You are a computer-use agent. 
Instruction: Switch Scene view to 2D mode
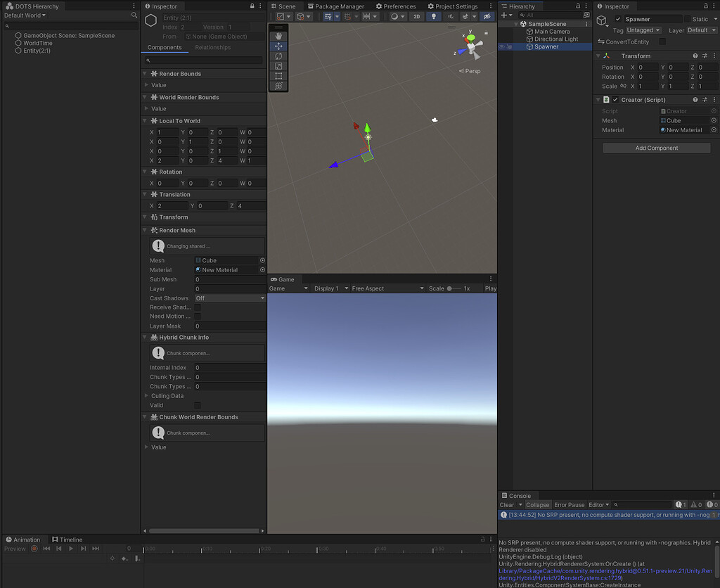click(416, 16)
